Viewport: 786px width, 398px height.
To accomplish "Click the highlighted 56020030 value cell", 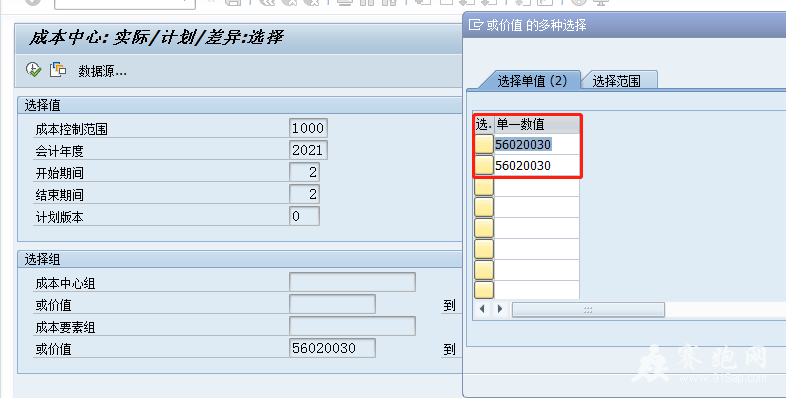I will (536, 144).
